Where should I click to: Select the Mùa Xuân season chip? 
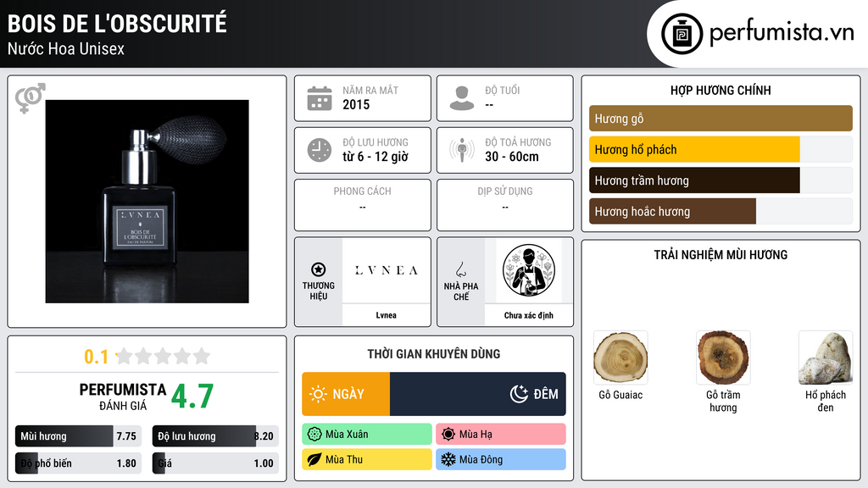367,435
